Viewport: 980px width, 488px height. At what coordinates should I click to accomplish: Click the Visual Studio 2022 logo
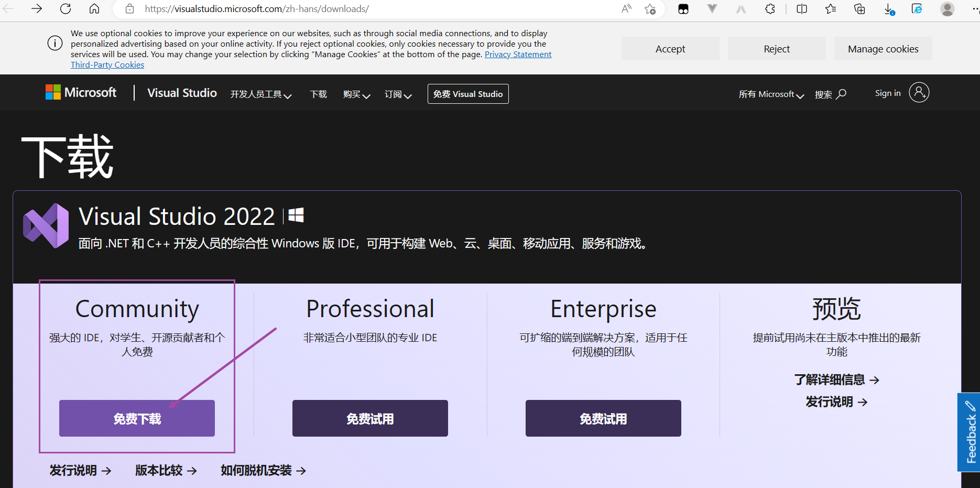46,225
